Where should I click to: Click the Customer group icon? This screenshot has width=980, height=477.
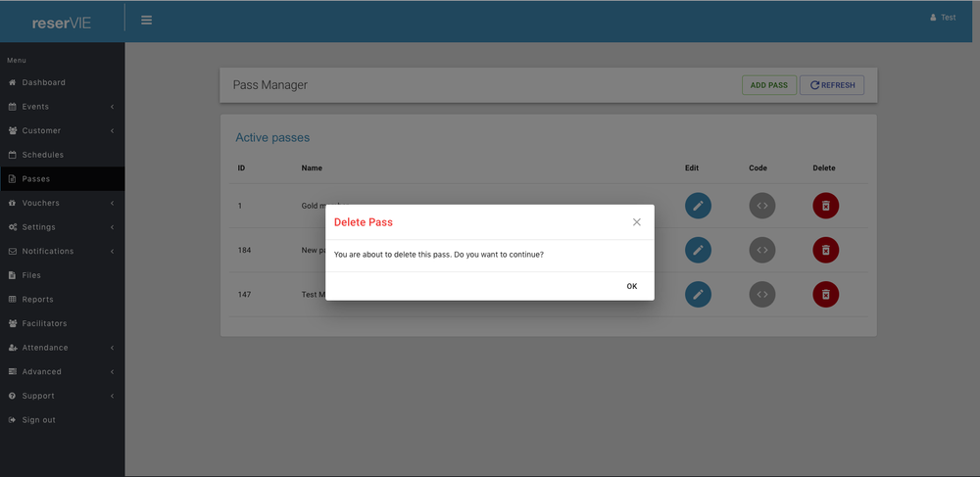tap(12, 130)
